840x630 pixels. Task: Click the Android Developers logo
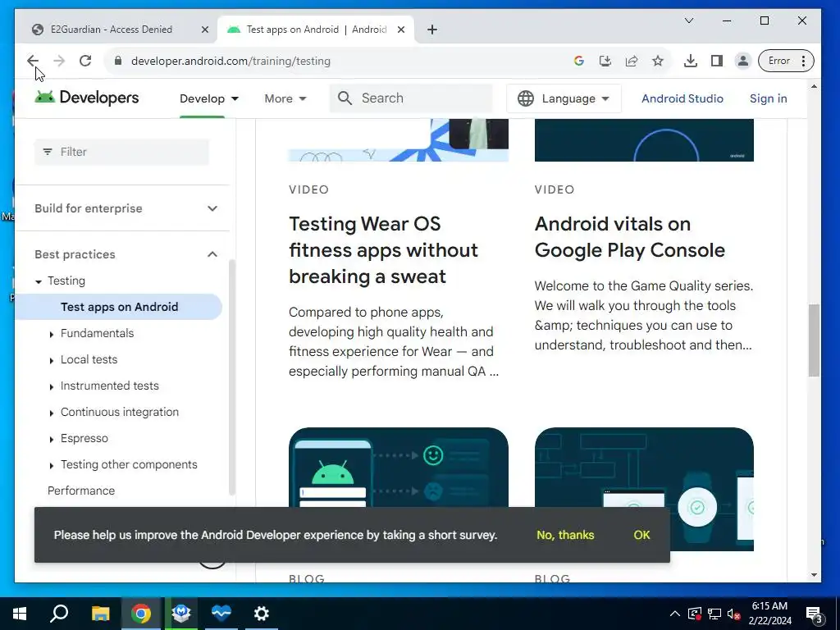(x=87, y=98)
